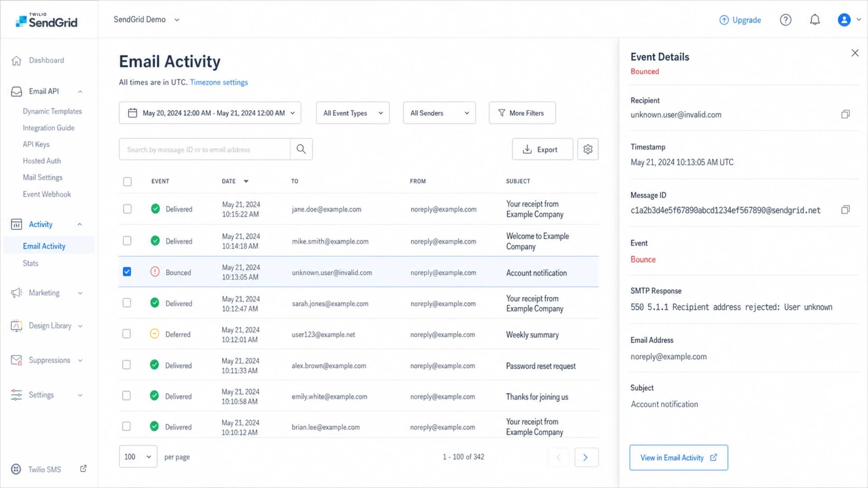Expand the Suppressions section chevron
The width and height of the screenshot is (868, 488).
(80, 361)
